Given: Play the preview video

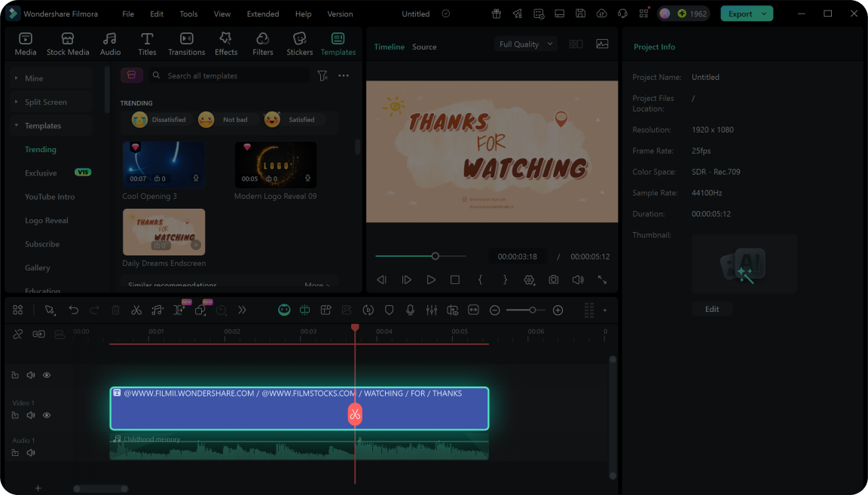Looking at the screenshot, I should pyautogui.click(x=431, y=280).
